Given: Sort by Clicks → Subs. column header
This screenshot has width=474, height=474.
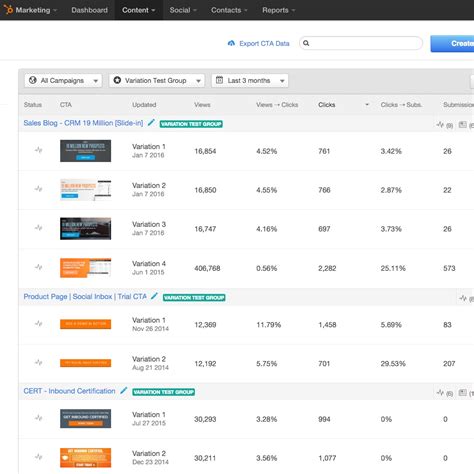Looking at the screenshot, I should tap(401, 105).
